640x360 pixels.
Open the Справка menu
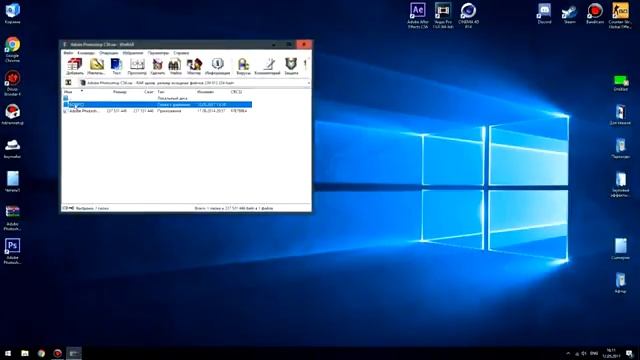pyautogui.click(x=181, y=53)
